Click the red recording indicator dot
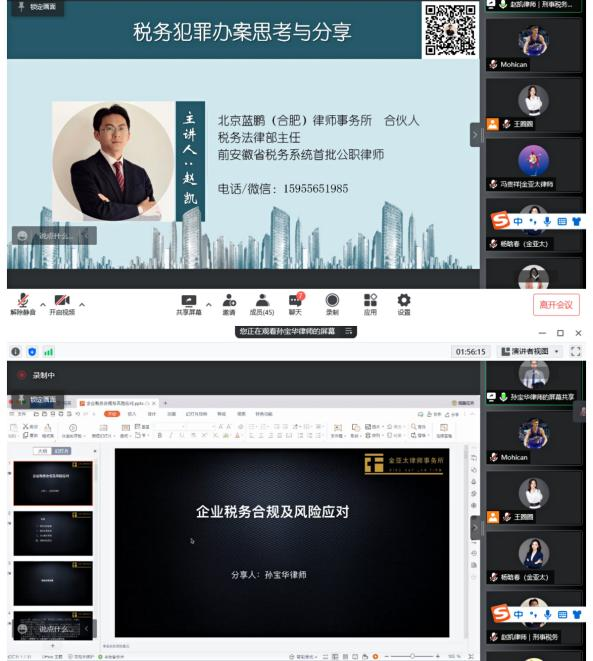Screen dimensions: 593x661 tap(22, 375)
